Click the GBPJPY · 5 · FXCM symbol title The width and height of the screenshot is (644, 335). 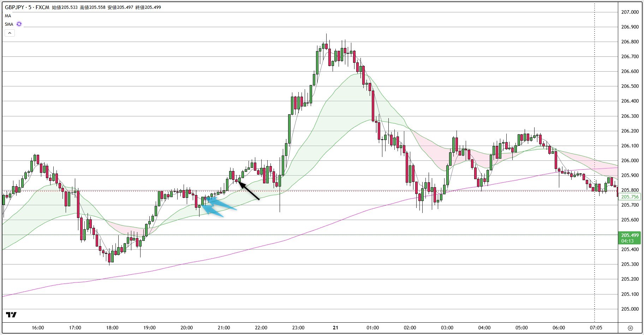(27, 7)
